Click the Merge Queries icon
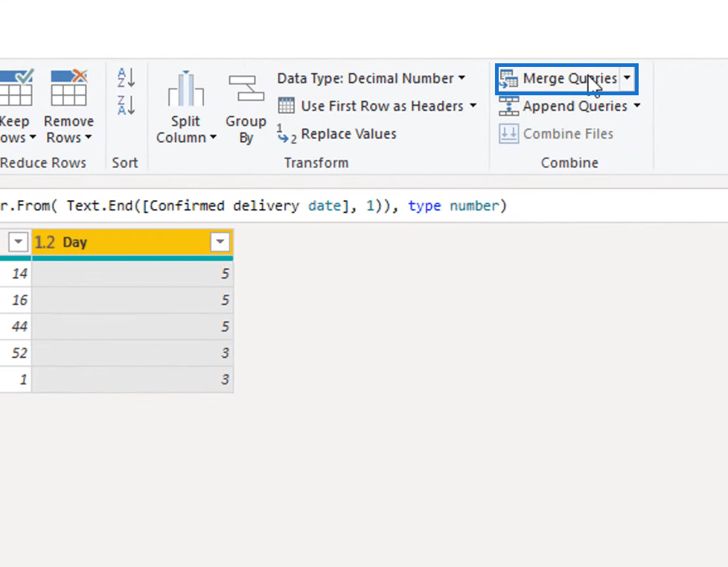This screenshot has width=728, height=567. 509,78
